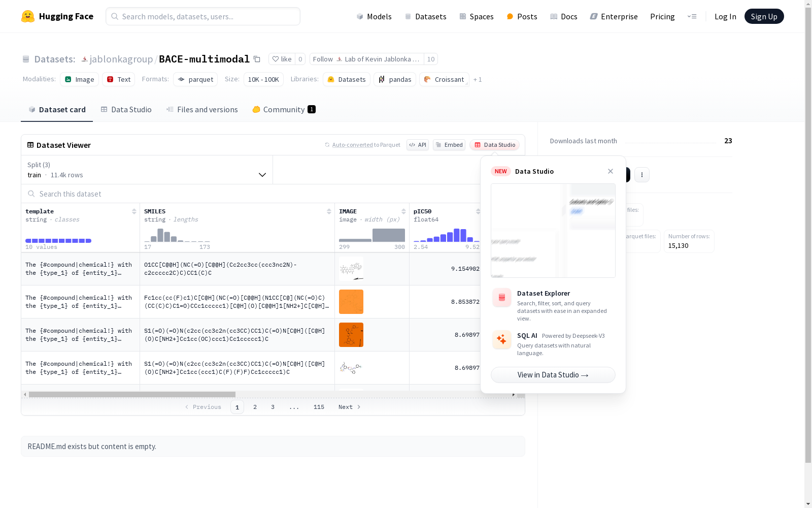Open the Dataset Explorer entry
This screenshot has width=812, height=508.
[553, 305]
